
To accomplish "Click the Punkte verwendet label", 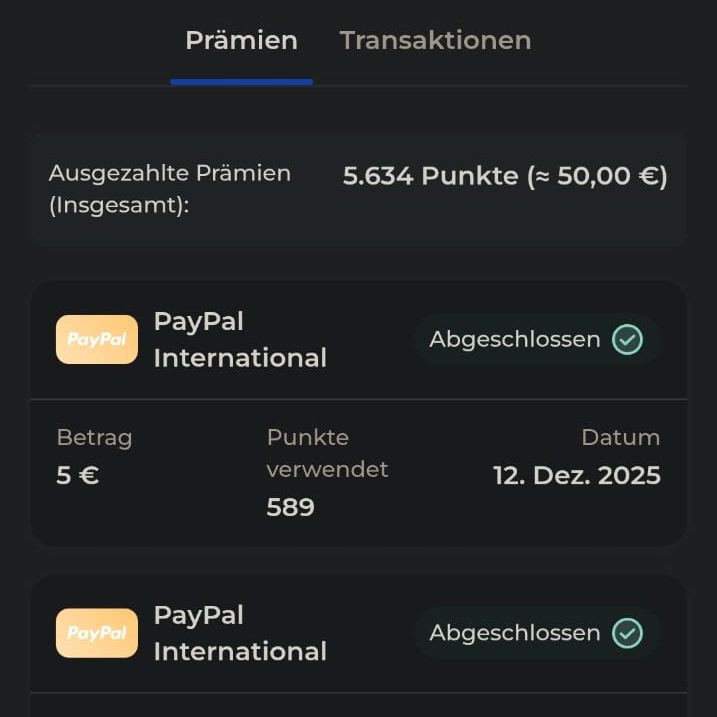I will [327, 453].
